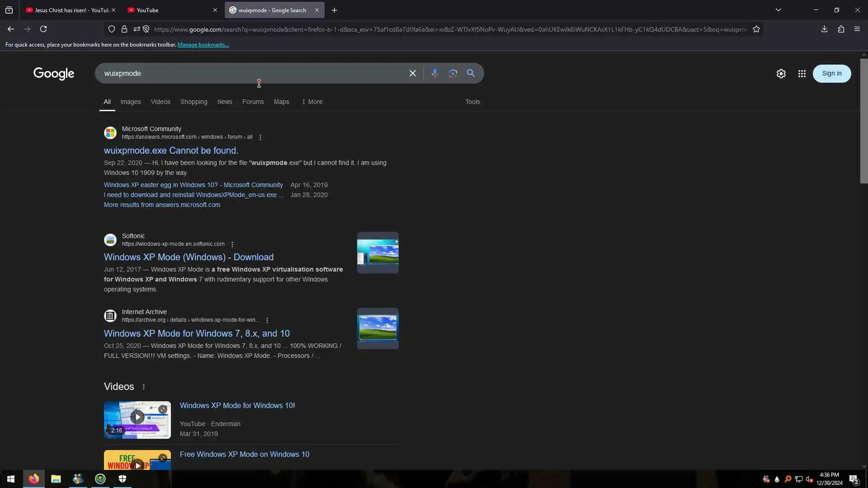Open wuixpmode.exe Cannot be found result
Viewport: 868px width, 488px height.
pyautogui.click(x=171, y=150)
